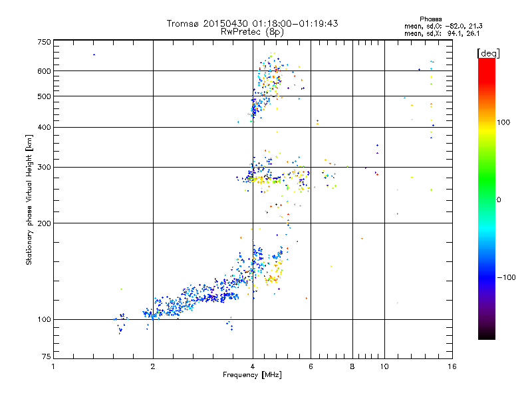Click the y-axis tick label '600'
This screenshot has height=399, width=532.
44,71
